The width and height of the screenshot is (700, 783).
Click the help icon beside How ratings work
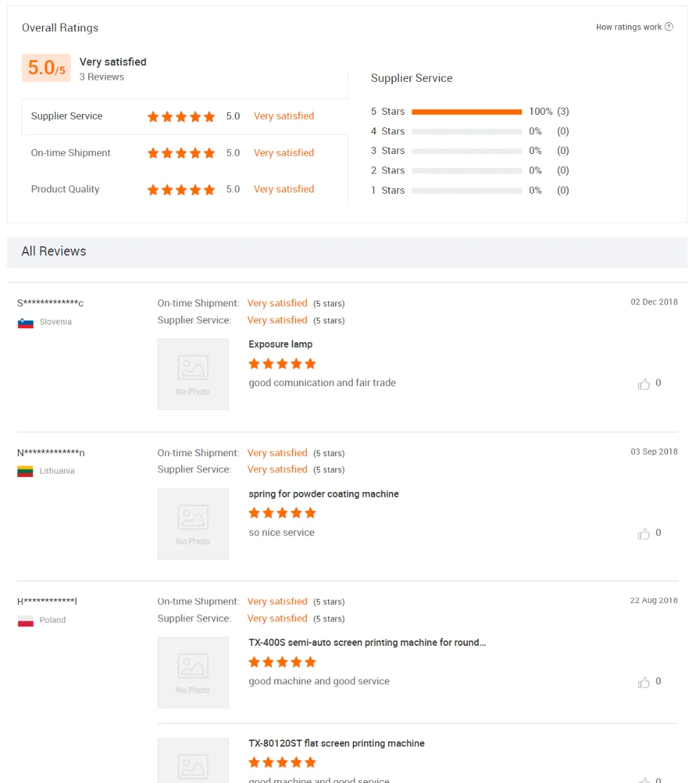point(669,27)
